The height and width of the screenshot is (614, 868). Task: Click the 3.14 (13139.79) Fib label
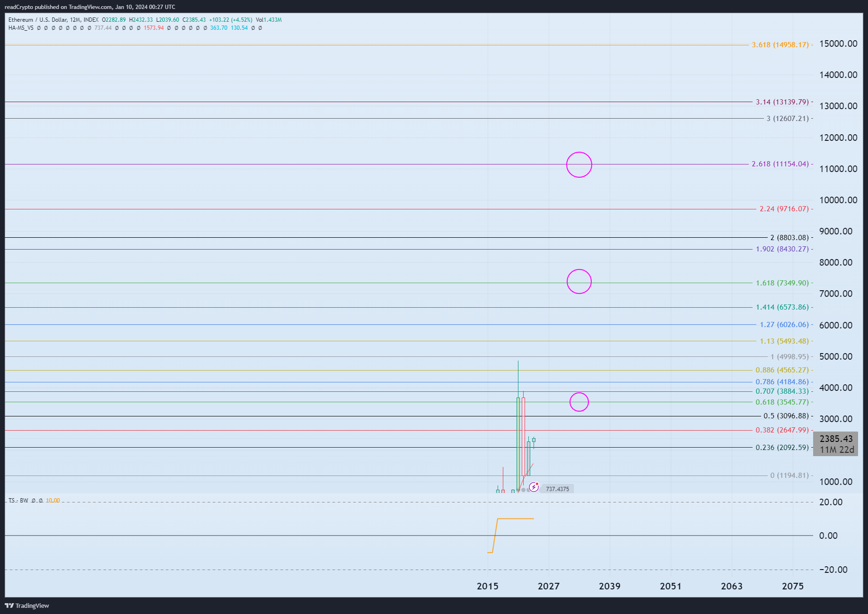[782, 102]
